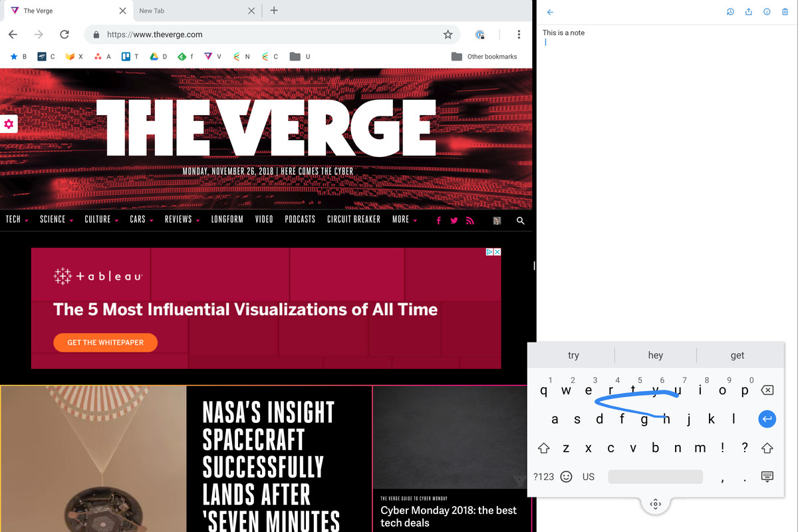Screen dimensions: 798x532
Task: Open the Chrome three-dot menu
Action: (x=519, y=35)
